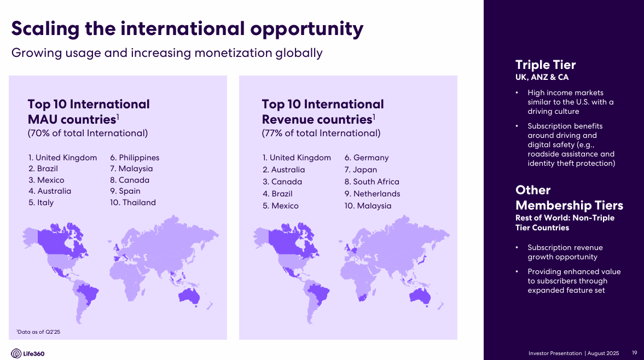The width and height of the screenshot is (644, 360).
Task: Click "3. Canada" in Revenue list
Action: coord(282,182)
